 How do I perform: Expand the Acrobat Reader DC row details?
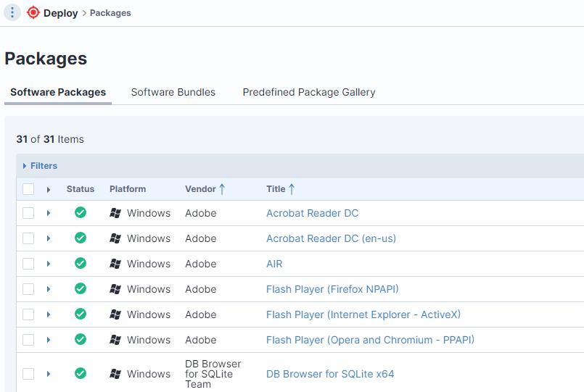(x=49, y=213)
